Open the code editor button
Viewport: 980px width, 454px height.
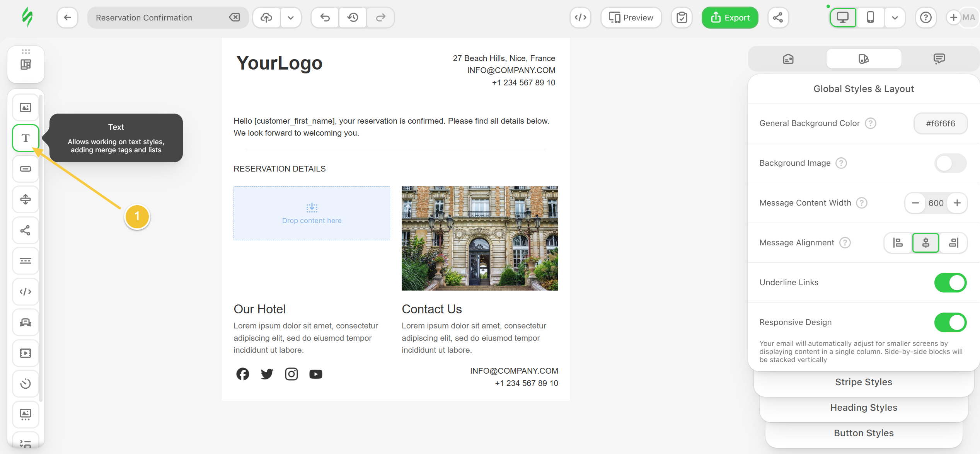point(580,17)
